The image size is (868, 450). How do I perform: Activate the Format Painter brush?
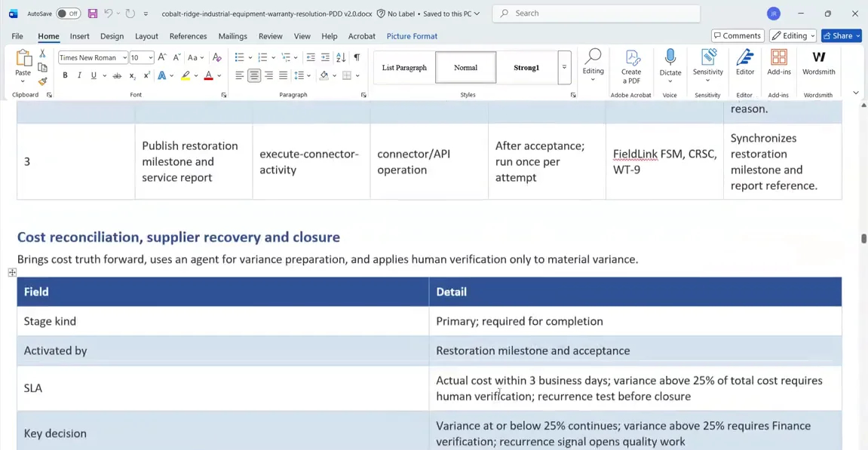point(42,81)
